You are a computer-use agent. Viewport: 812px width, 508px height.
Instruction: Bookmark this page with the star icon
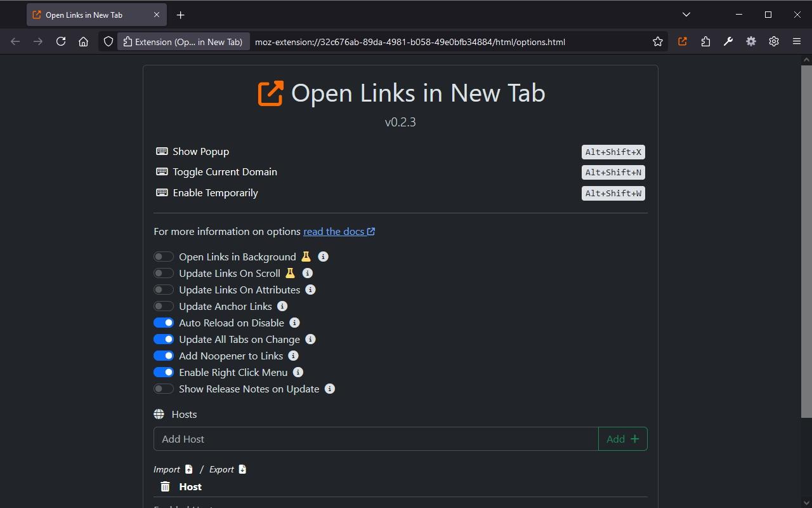click(658, 42)
